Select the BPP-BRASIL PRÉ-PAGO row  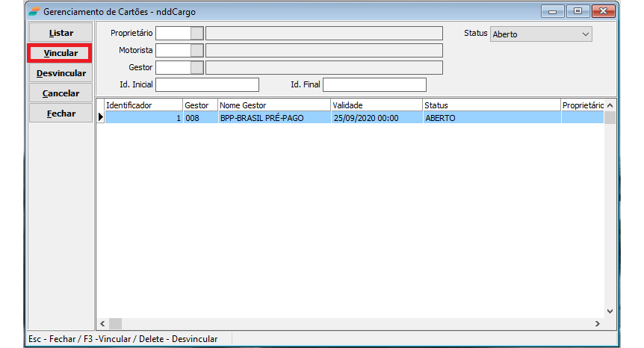pyautogui.click(x=273, y=118)
